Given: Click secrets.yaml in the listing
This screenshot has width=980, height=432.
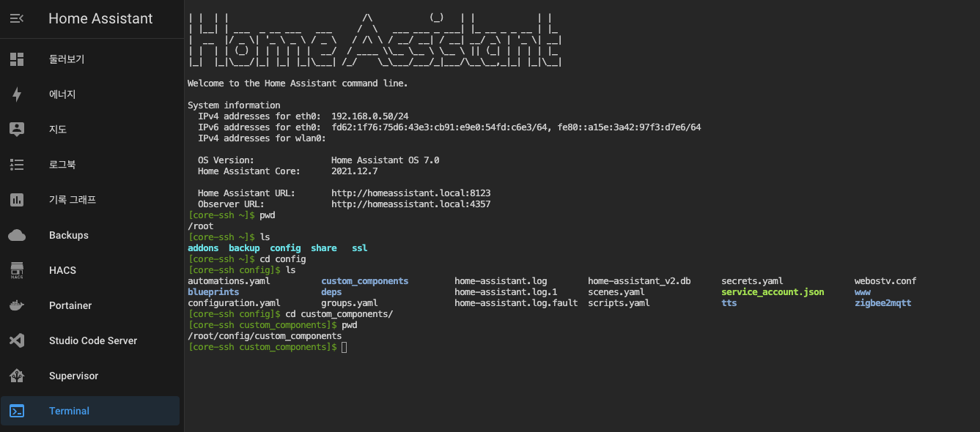Looking at the screenshot, I should (752, 281).
